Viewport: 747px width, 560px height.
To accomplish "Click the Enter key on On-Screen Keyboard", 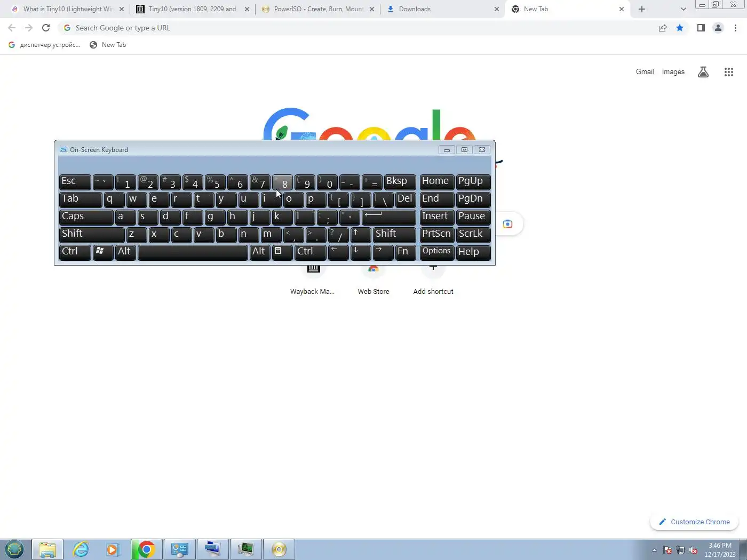I will 389,217.
